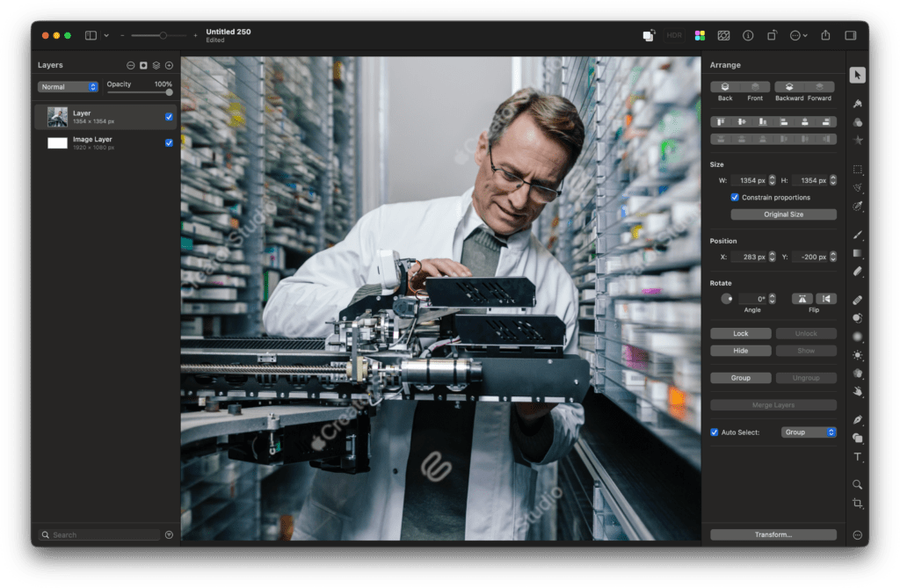Select the Arrange tool in the right toolbar
Screen dimensions: 900x588
click(859, 74)
